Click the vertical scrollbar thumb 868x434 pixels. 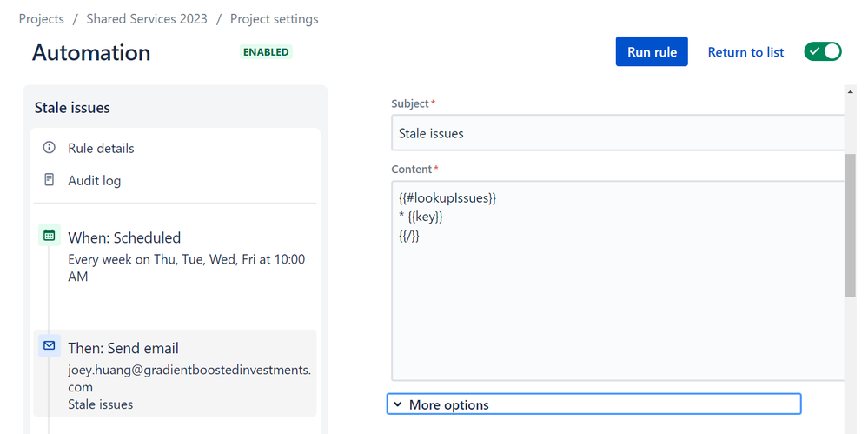point(850,223)
